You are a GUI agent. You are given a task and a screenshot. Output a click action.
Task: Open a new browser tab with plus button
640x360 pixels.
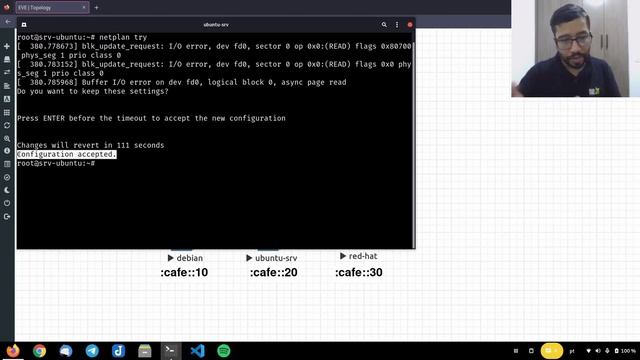pos(96,7)
